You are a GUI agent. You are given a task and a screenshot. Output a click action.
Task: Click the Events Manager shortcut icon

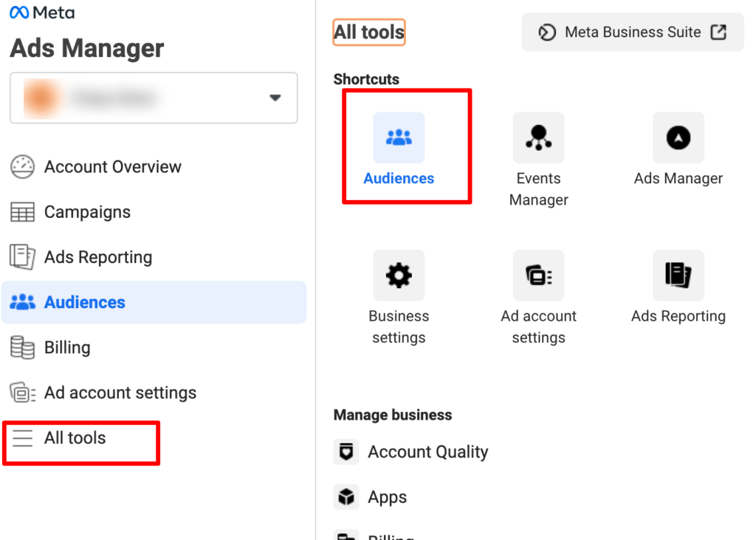click(538, 137)
